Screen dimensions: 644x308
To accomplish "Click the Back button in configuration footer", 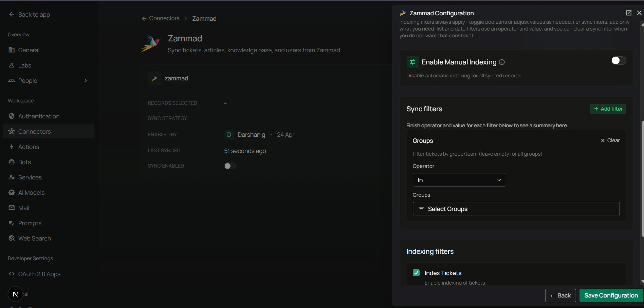I will click(560, 295).
